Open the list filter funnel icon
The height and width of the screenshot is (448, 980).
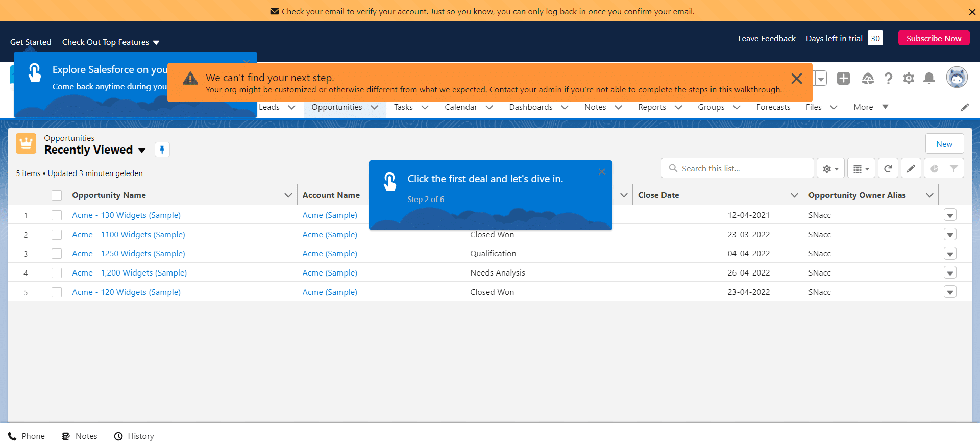954,168
